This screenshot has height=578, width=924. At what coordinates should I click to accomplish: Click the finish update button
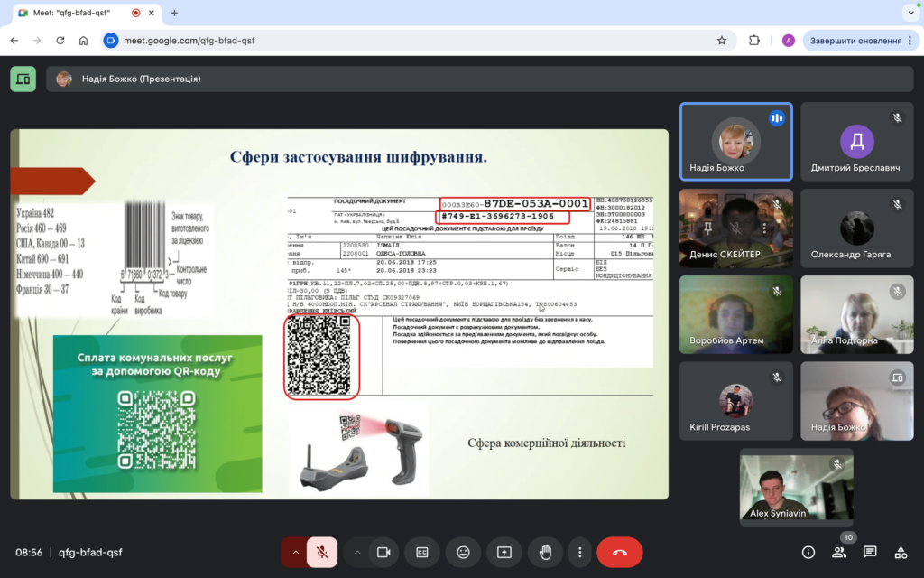pyautogui.click(x=855, y=41)
